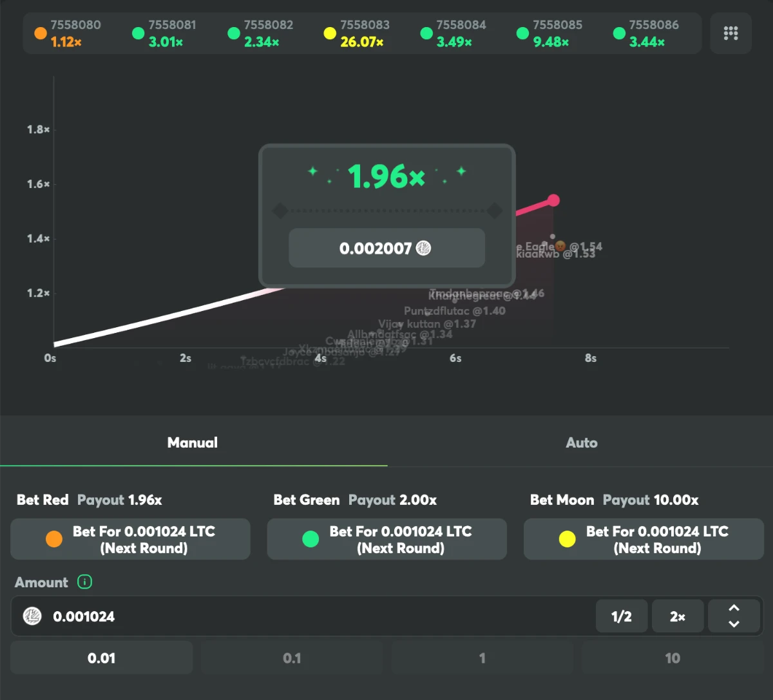Image resolution: width=773 pixels, height=700 pixels.
Task: Place Bet Red for next round
Action: pyautogui.click(x=130, y=539)
